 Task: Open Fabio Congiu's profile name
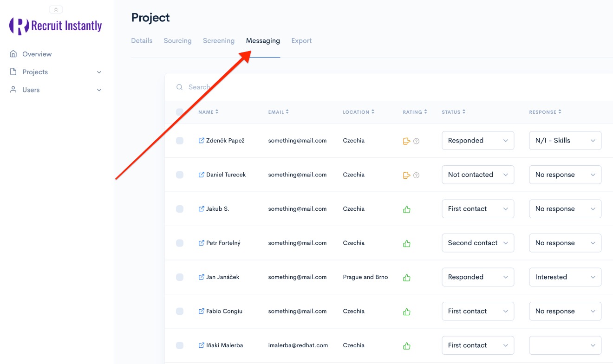click(x=224, y=311)
